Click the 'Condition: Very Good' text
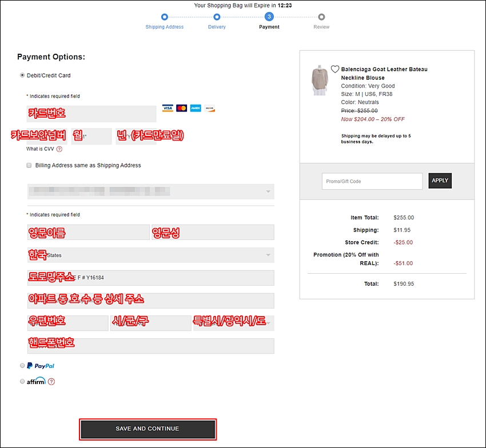Viewport: 486px width, 448px height. pyautogui.click(x=368, y=86)
